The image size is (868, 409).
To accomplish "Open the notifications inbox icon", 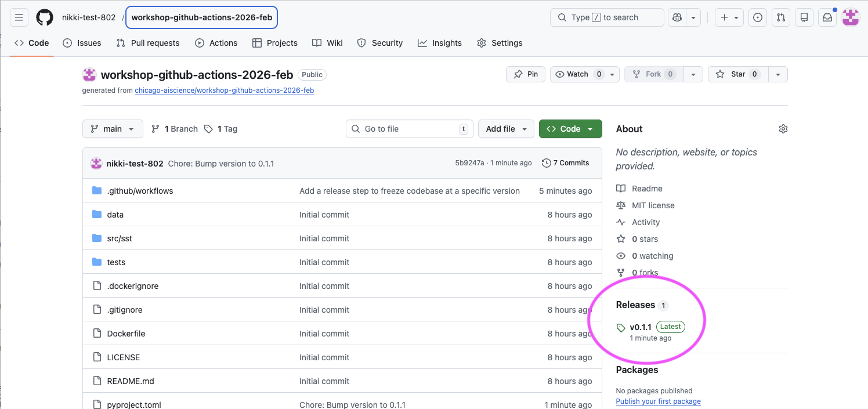I will pos(827,17).
